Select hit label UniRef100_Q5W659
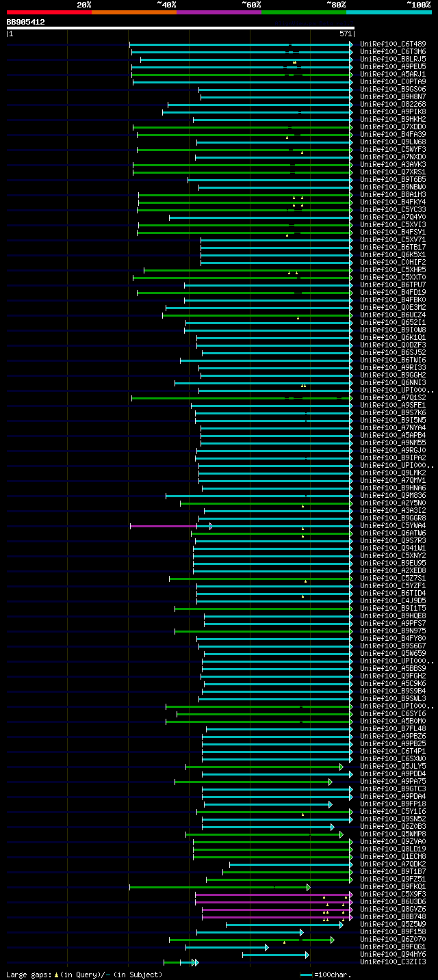 click(x=393, y=654)
